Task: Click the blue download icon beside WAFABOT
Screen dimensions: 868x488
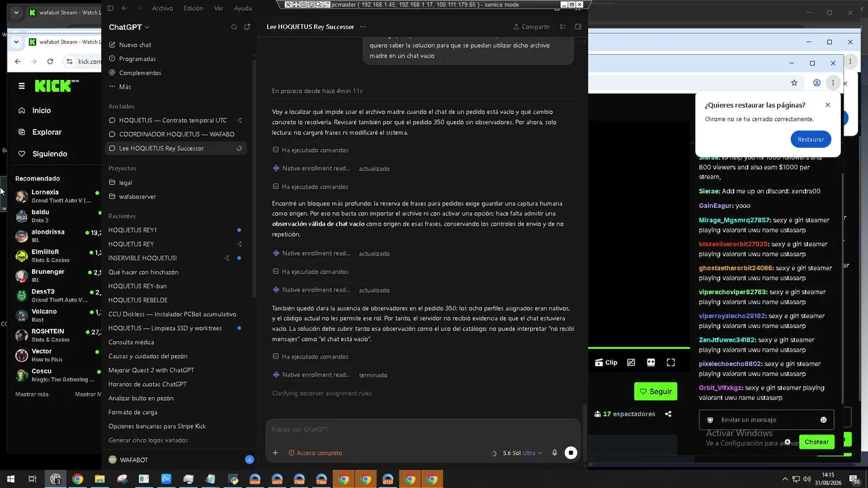Action: pyautogui.click(x=250, y=460)
